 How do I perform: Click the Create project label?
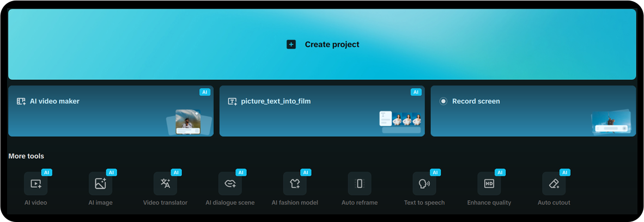pyautogui.click(x=332, y=44)
